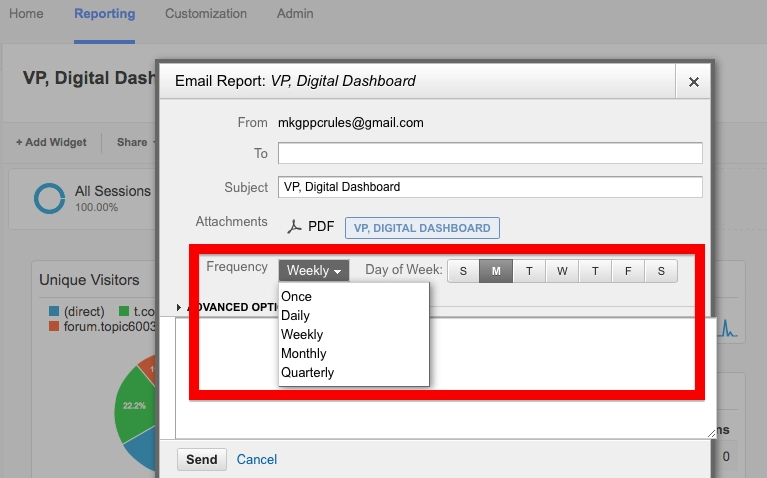Viewport: 767px width, 478px height.
Task: Open the Admin tab
Action: click(294, 14)
